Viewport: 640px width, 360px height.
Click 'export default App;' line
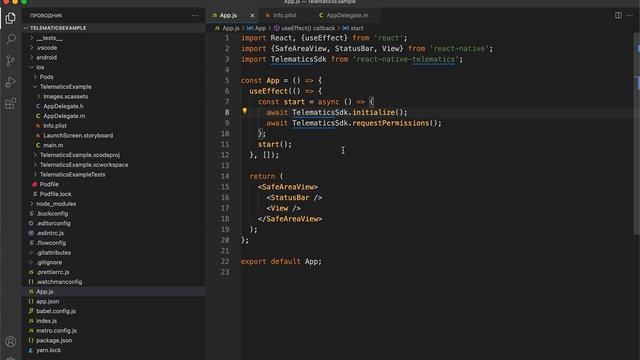tap(281, 261)
